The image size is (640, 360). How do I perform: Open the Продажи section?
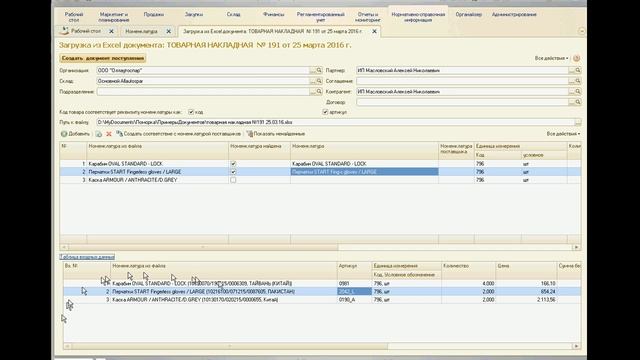[x=154, y=14]
